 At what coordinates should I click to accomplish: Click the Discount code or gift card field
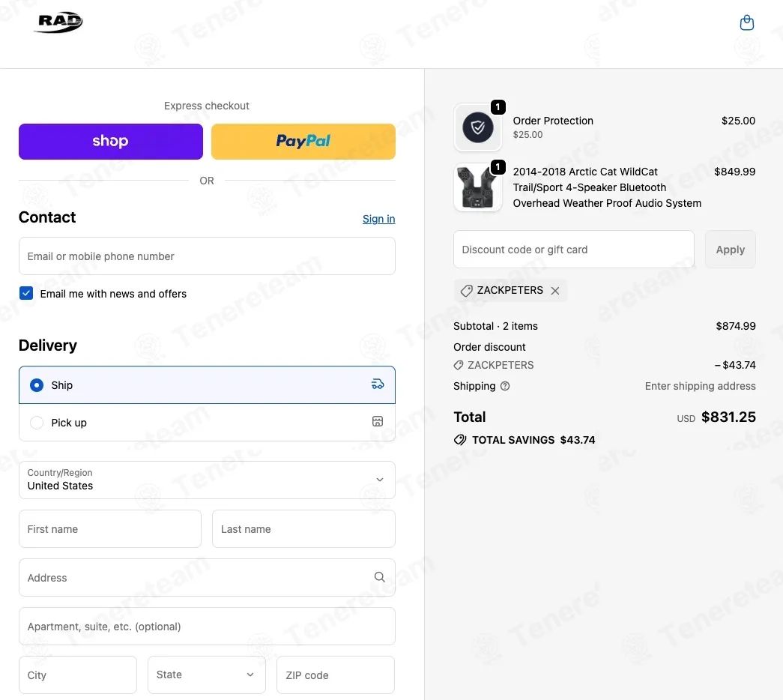[573, 250]
